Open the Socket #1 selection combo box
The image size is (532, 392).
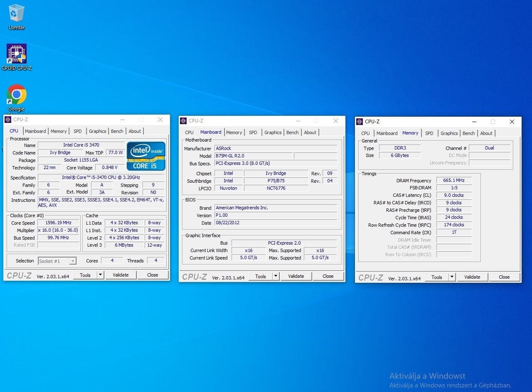pyautogui.click(x=57, y=261)
